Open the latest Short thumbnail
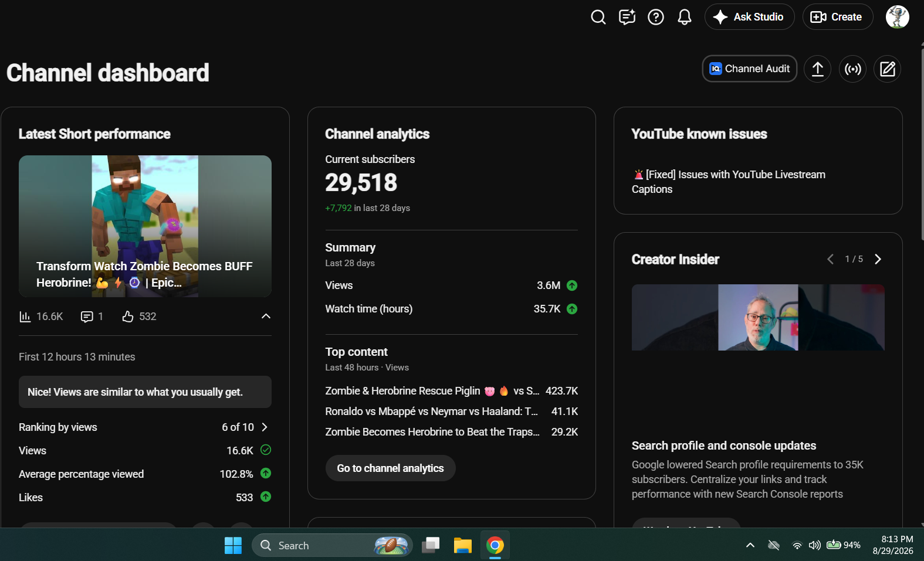 (145, 226)
